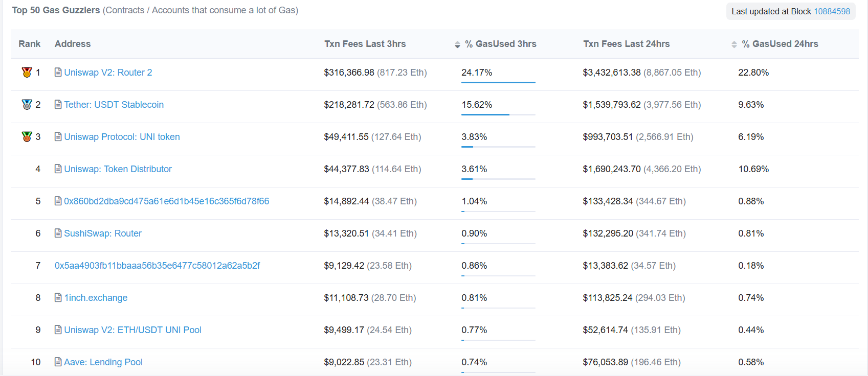Viewport: 868px width, 376px height.
Task: Click contract icon beside Tether: USDT Stablecoin
Action: pos(58,105)
